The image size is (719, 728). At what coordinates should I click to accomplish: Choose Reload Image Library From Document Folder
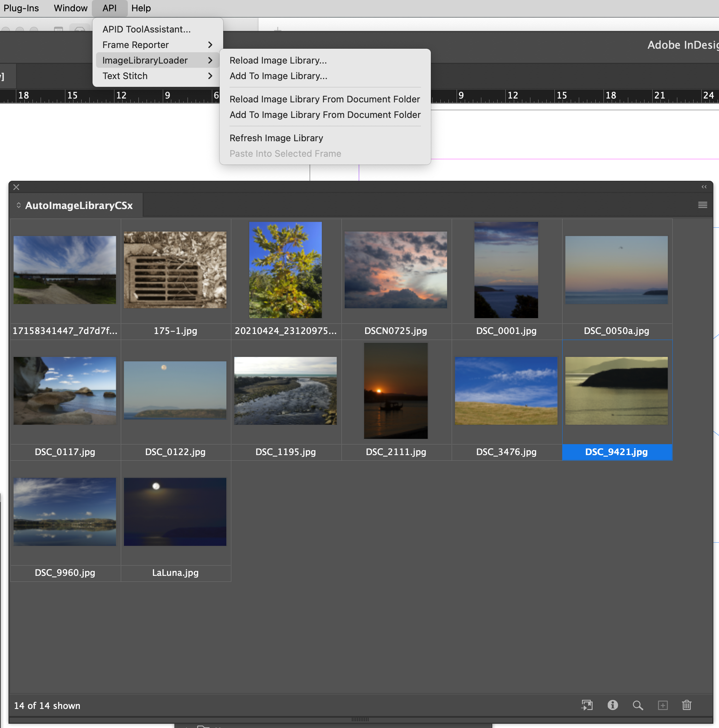[x=325, y=99]
